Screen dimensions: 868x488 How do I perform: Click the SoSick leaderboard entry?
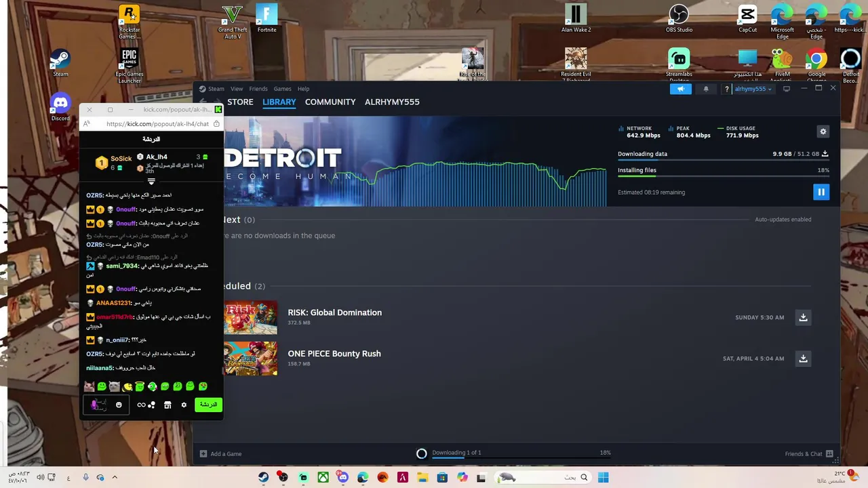pos(114,162)
